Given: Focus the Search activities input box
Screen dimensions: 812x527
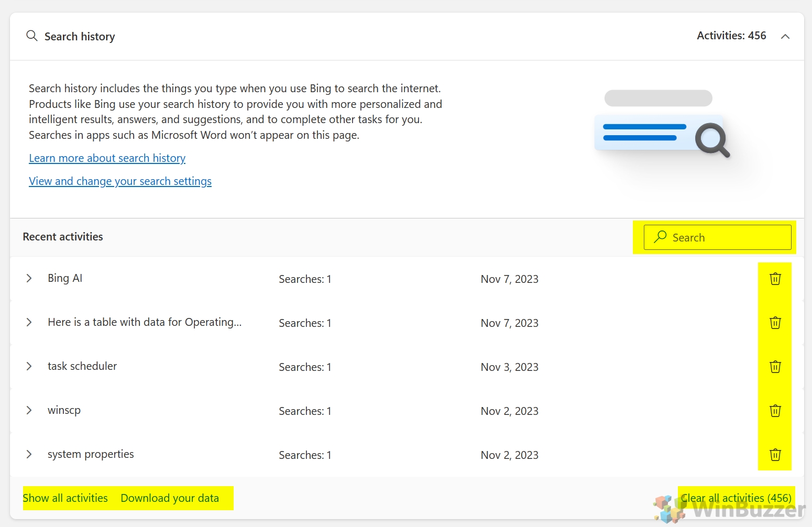Looking at the screenshot, I should pos(717,237).
